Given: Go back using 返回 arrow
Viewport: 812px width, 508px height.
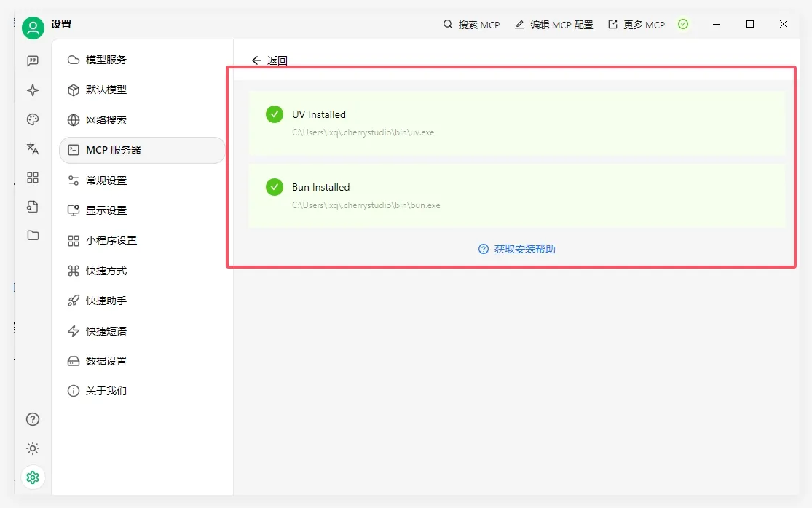Looking at the screenshot, I should (x=269, y=60).
